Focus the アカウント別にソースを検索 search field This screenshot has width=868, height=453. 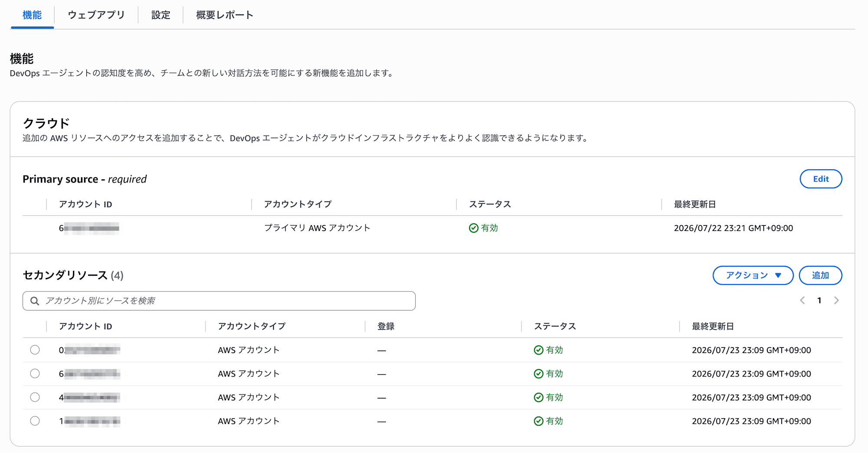click(x=219, y=301)
